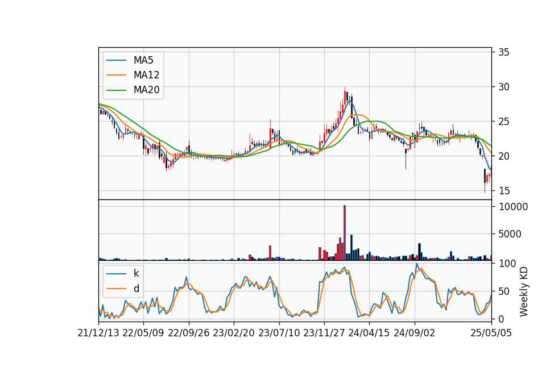
Task: Click the Weekly KD axis label
Action: [523, 291]
